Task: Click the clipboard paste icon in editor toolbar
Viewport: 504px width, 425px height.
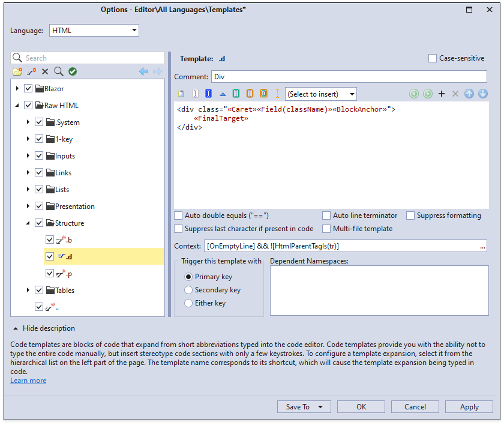Action: coord(182,94)
